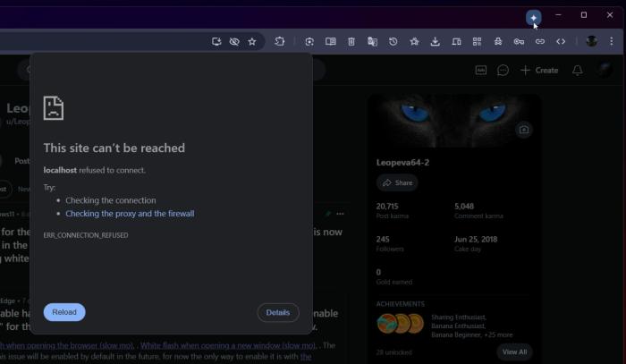The width and height of the screenshot is (626, 364).
Task: Click the Copilot sparkle icon in title bar
Action: click(x=533, y=17)
